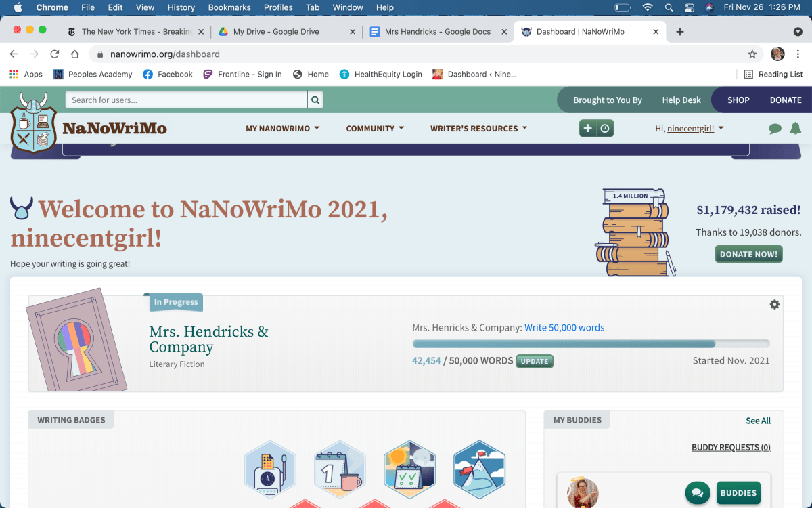Open the Writer's Resources dropdown
The height and width of the screenshot is (508, 812).
(478, 129)
